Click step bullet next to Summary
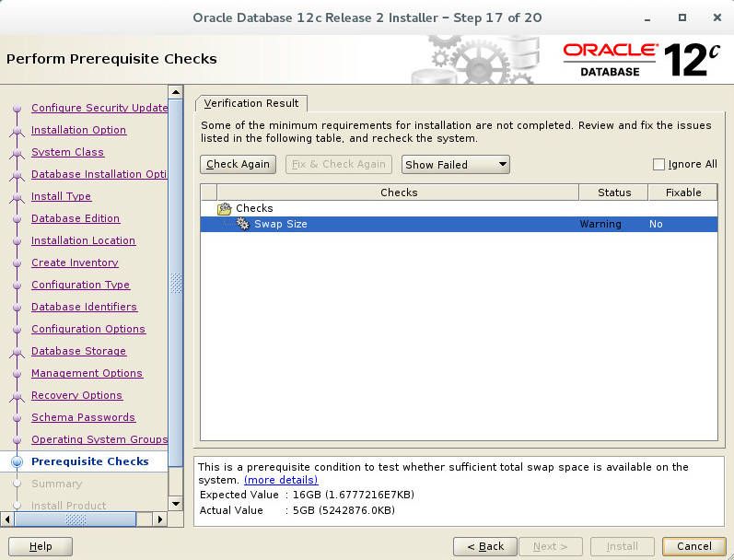This screenshot has width=734, height=560. (x=17, y=484)
